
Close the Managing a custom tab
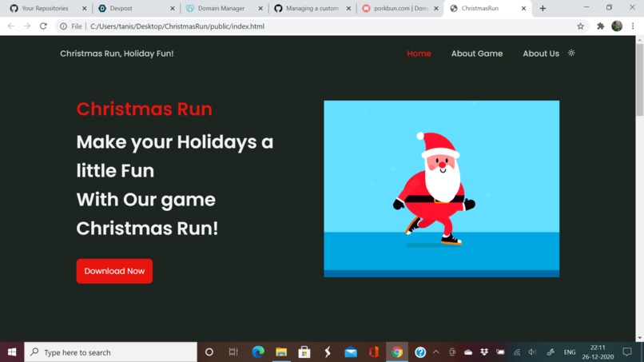(x=348, y=8)
